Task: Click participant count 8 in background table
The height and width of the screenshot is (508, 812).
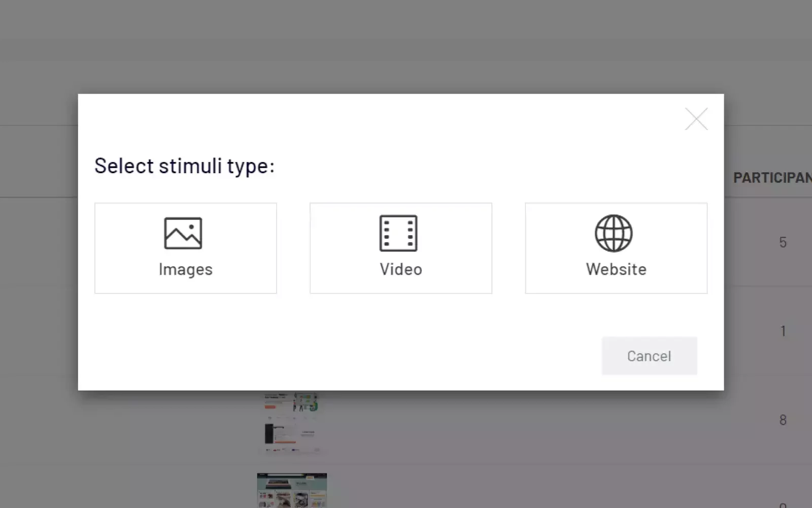Action: coord(783,420)
